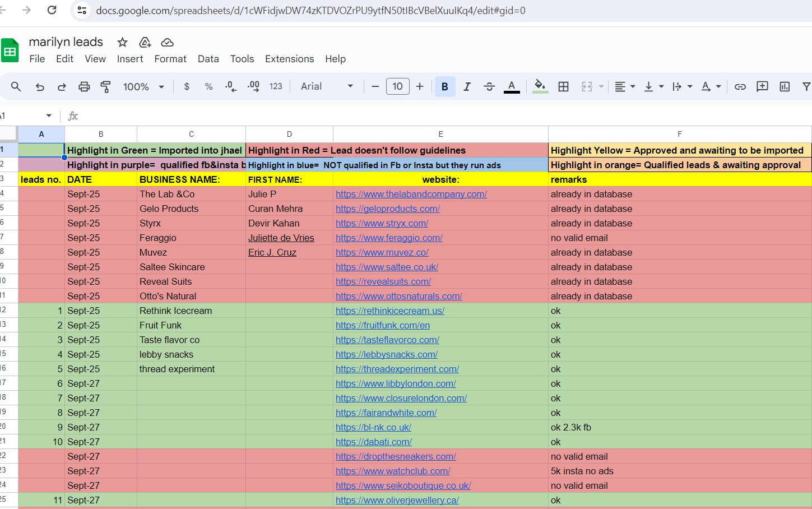Open the oliverjewellery.ca link
Image resolution: width=812 pixels, height=509 pixels.
point(397,500)
